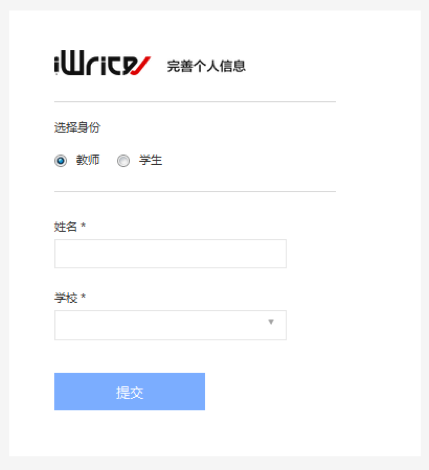
Task: Click the 学校 field label
Action: point(66,298)
